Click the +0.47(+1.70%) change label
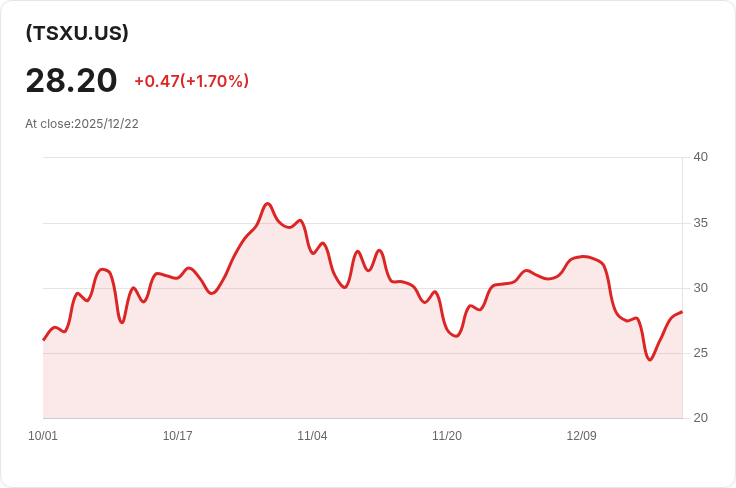Viewport: 736px width, 488px height. [x=192, y=81]
